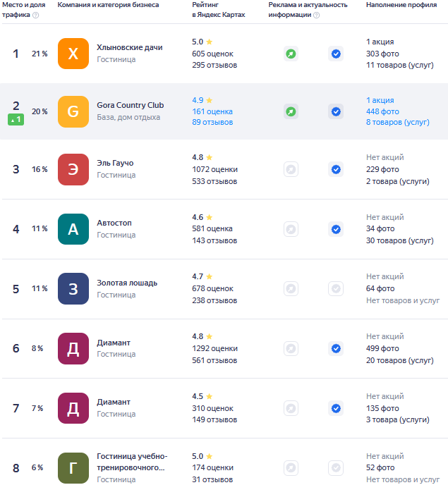Click blue verified badge for Хлыновские дачи

coord(336,54)
